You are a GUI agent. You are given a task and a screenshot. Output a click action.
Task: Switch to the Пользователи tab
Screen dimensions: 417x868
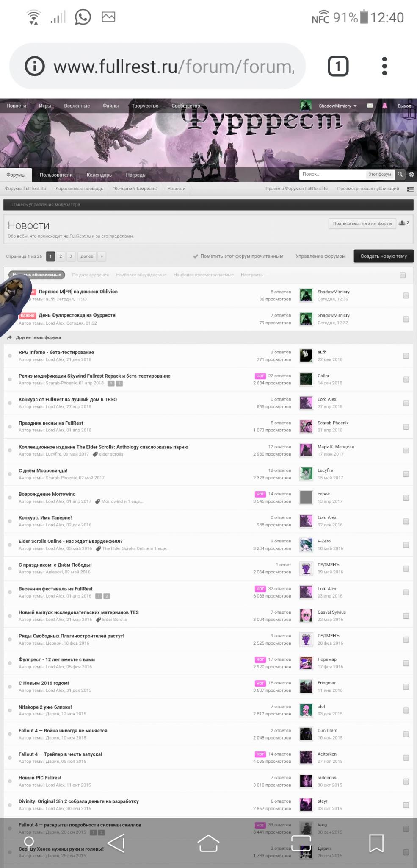pos(56,175)
